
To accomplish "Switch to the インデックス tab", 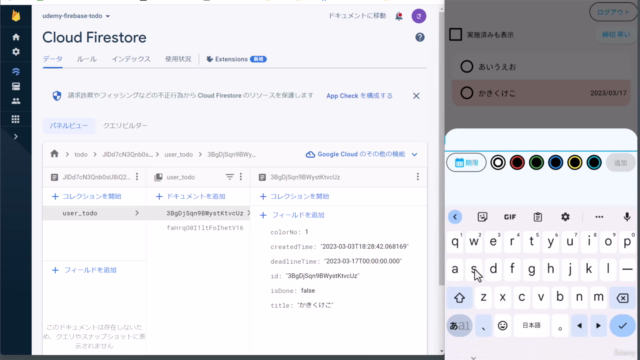I will pos(131,59).
